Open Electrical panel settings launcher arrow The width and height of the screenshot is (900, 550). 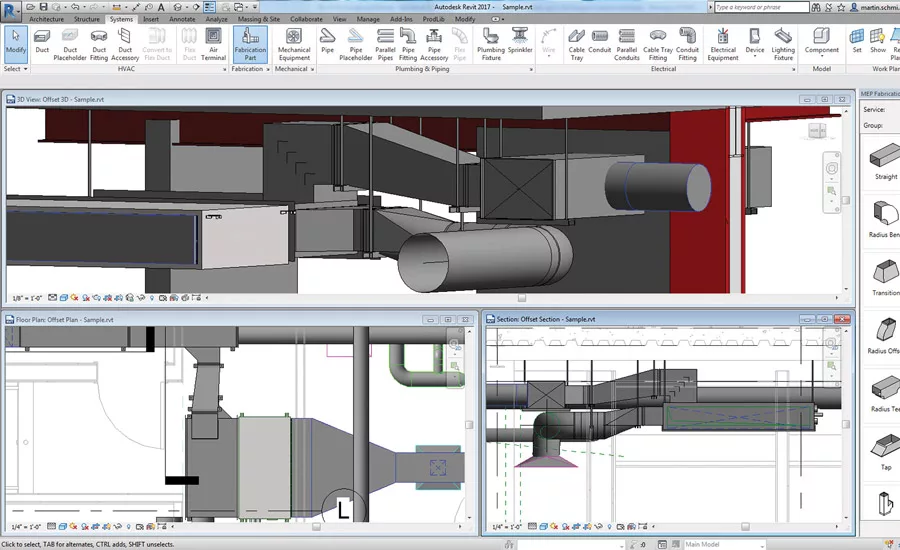click(x=794, y=69)
